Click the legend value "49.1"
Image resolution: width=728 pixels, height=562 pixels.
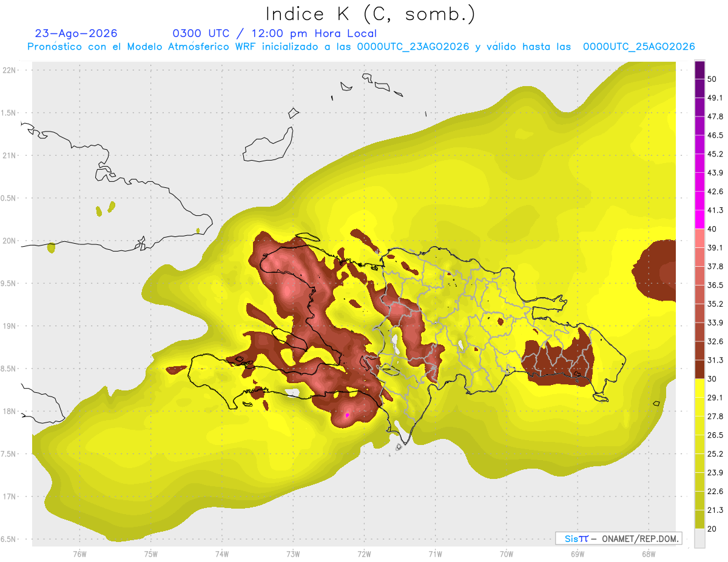(716, 98)
